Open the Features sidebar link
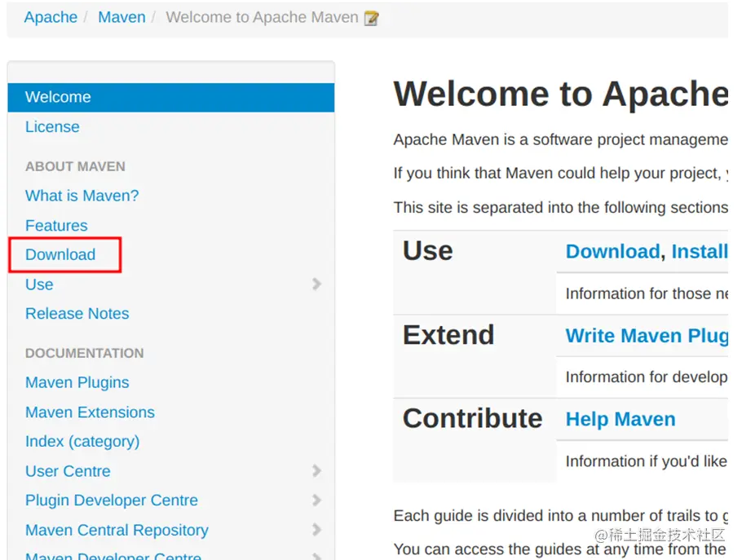This screenshot has height=560, width=742. coord(56,225)
